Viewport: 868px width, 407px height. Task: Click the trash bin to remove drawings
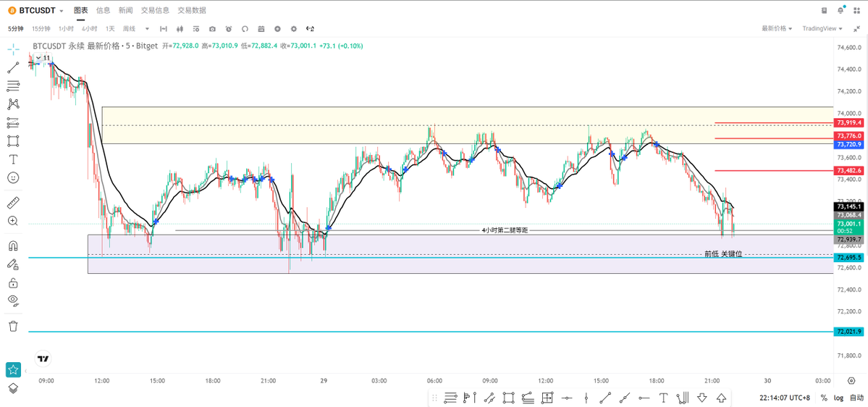pos(13,326)
